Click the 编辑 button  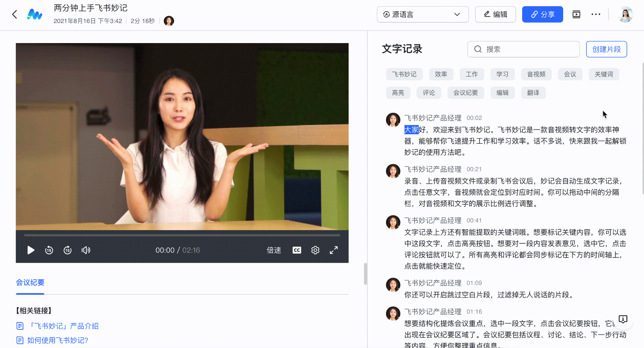click(x=495, y=14)
